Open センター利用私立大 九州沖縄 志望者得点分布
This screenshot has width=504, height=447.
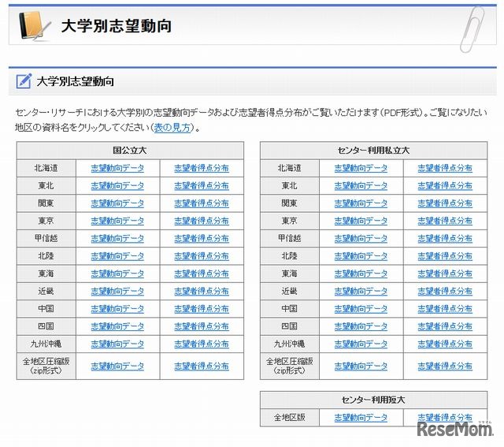pos(445,344)
